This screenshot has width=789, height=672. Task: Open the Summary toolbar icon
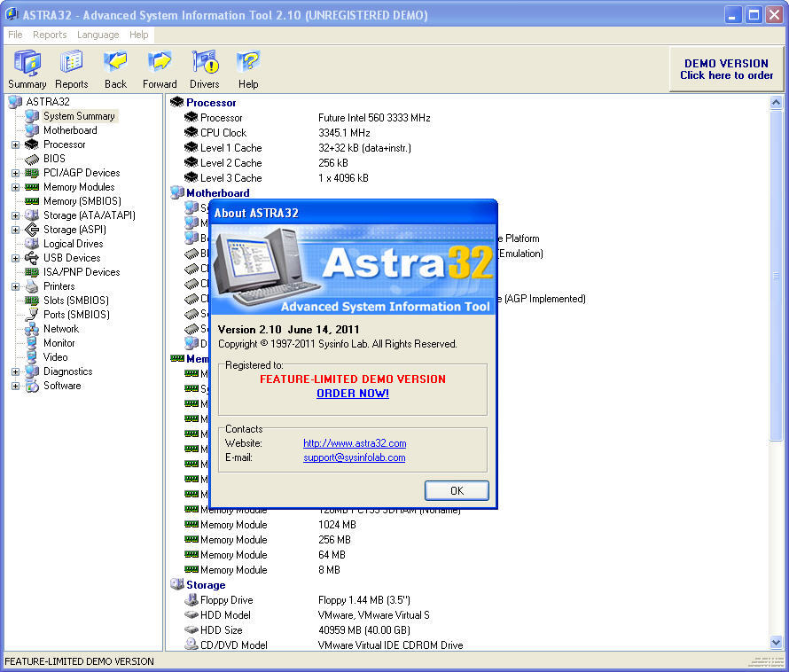coord(27,69)
